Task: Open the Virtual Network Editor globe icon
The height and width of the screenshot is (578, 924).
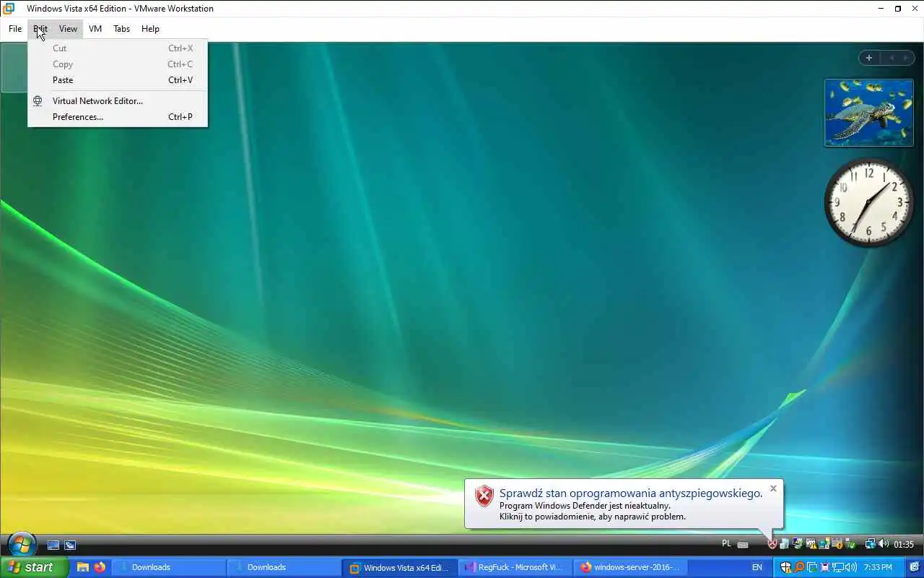Action: (38, 101)
